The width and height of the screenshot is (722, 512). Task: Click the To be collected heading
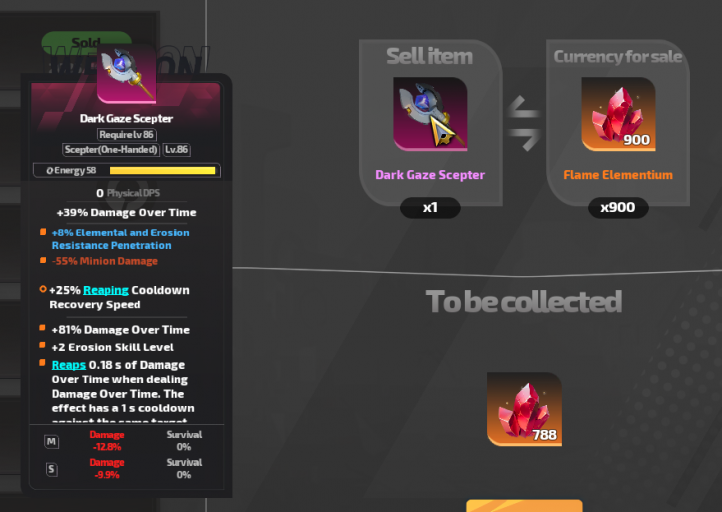(x=524, y=302)
